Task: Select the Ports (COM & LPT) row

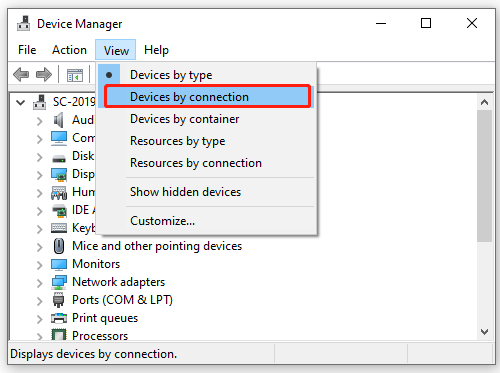Action: point(122,300)
